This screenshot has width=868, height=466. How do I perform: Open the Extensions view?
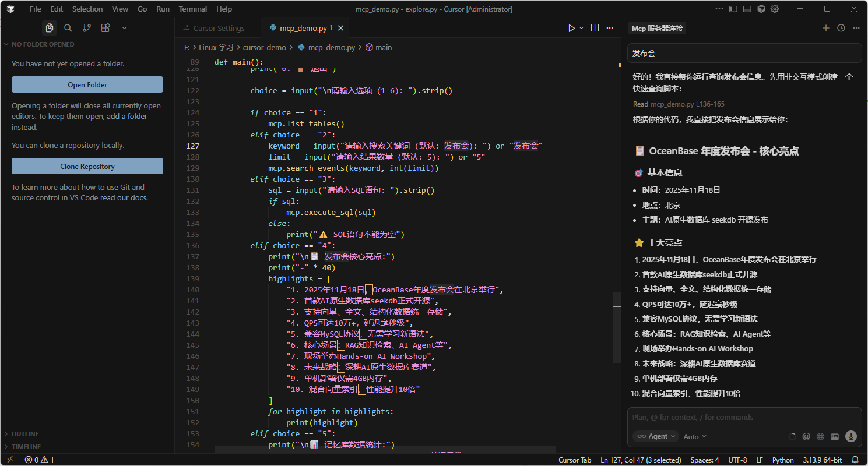pos(106,28)
